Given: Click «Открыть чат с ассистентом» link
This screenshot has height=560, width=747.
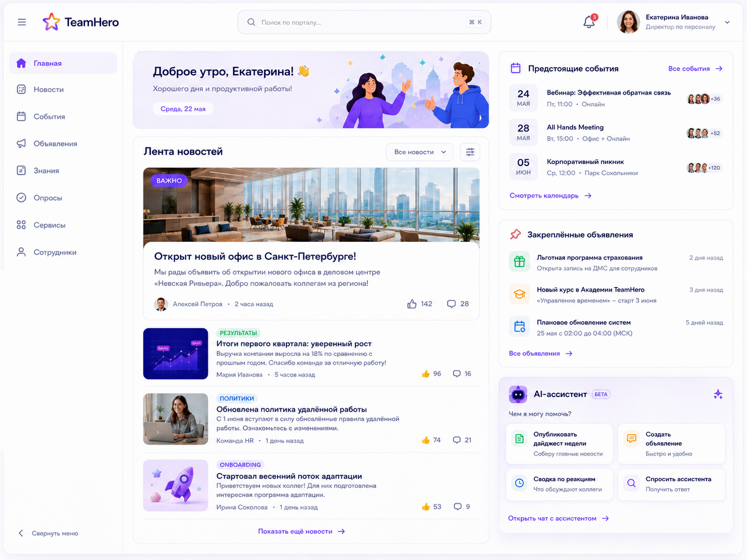Looking at the screenshot, I should tap(558, 518).
